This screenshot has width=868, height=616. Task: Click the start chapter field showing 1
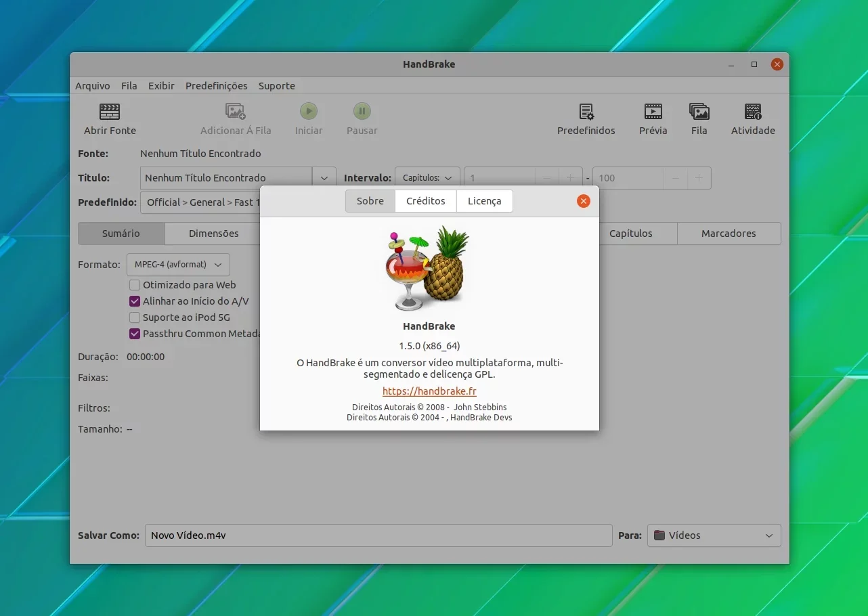tap(500, 178)
